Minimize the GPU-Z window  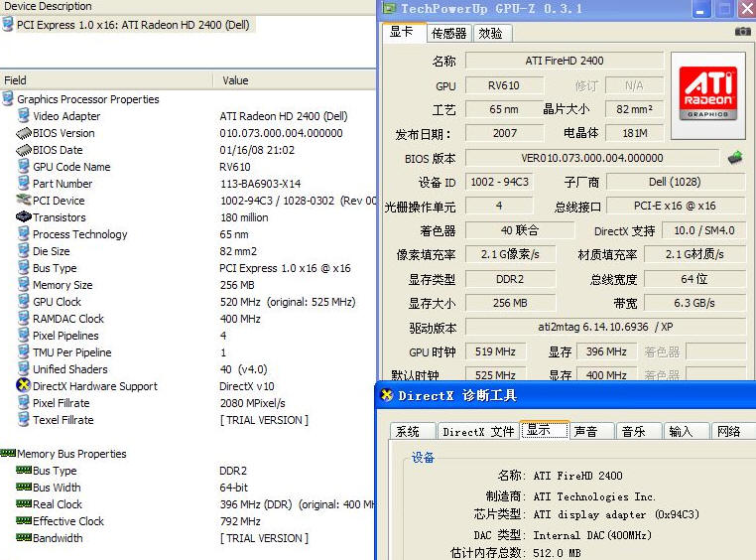click(x=701, y=9)
